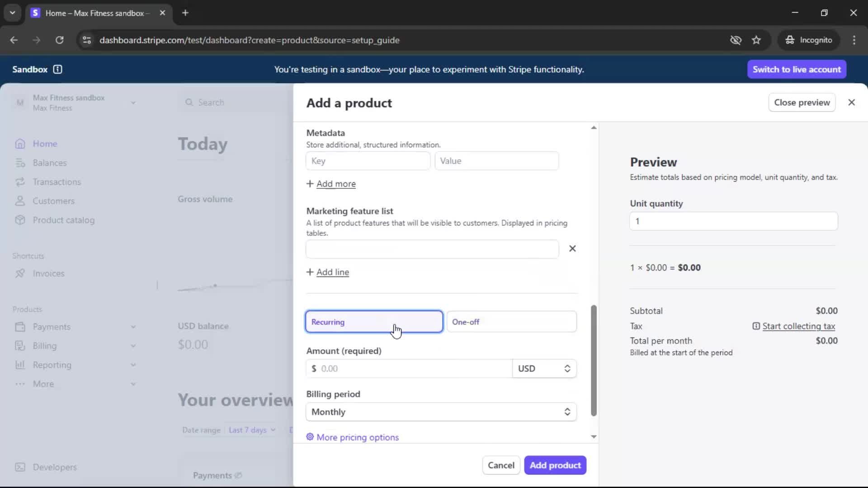This screenshot has height=488, width=868.
Task: Click the third-party cookies blocked eye icon
Action: (x=736, y=40)
